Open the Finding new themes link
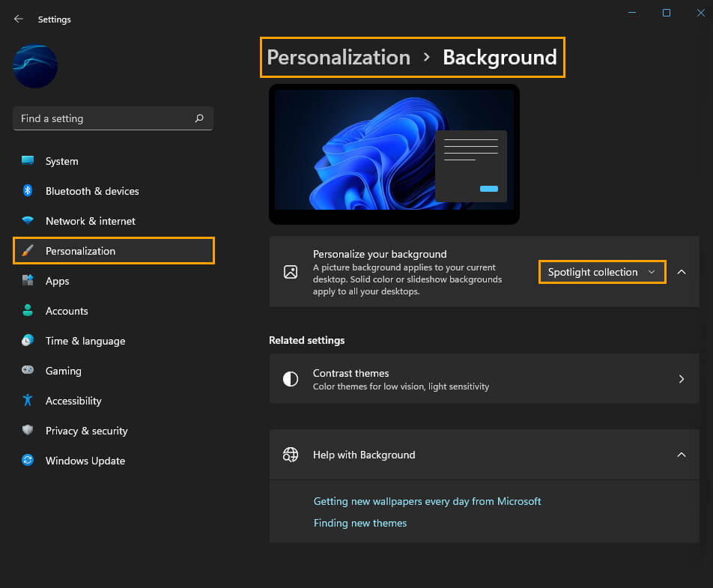This screenshot has width=713, height=588. 360,523
